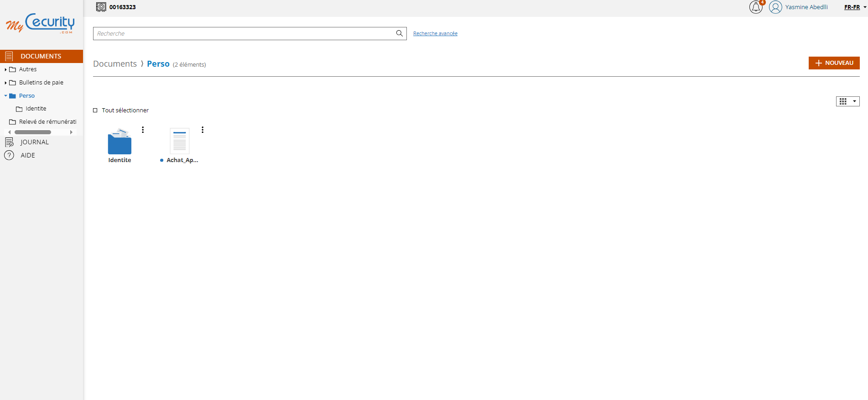Viewport: 868px width, 400px height.
Task: Open the Identite folder's three-dot menu
Action: (143, 130)
